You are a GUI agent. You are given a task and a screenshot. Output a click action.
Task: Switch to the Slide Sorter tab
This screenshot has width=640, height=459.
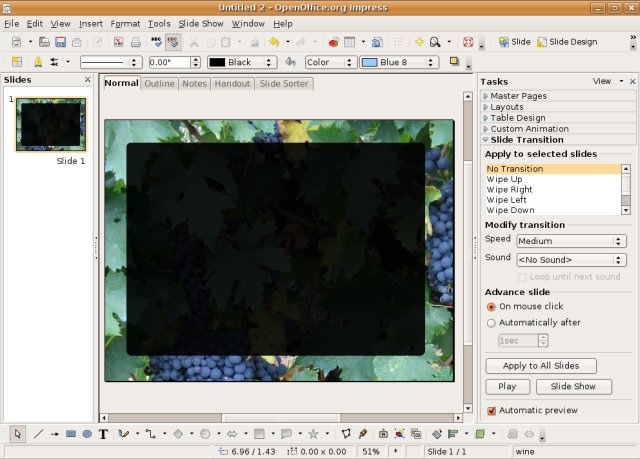284,84
